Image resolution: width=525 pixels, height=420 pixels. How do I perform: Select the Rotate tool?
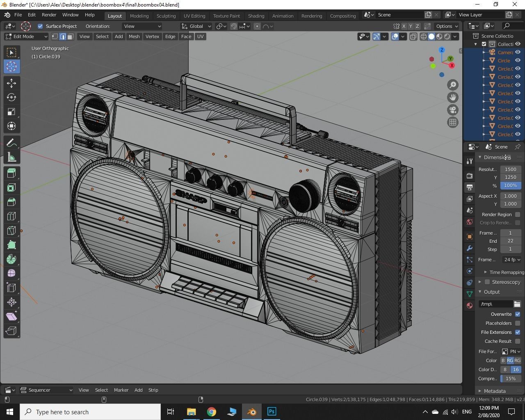pyautogui.click(x=11, y=97)
